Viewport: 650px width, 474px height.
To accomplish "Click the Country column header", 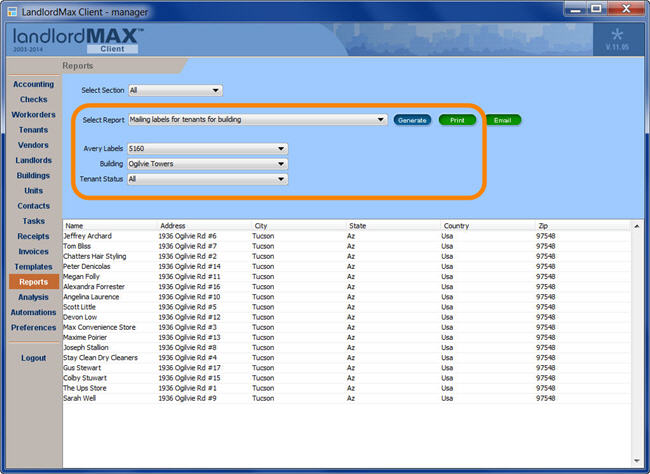I will [x=488, y=226].
